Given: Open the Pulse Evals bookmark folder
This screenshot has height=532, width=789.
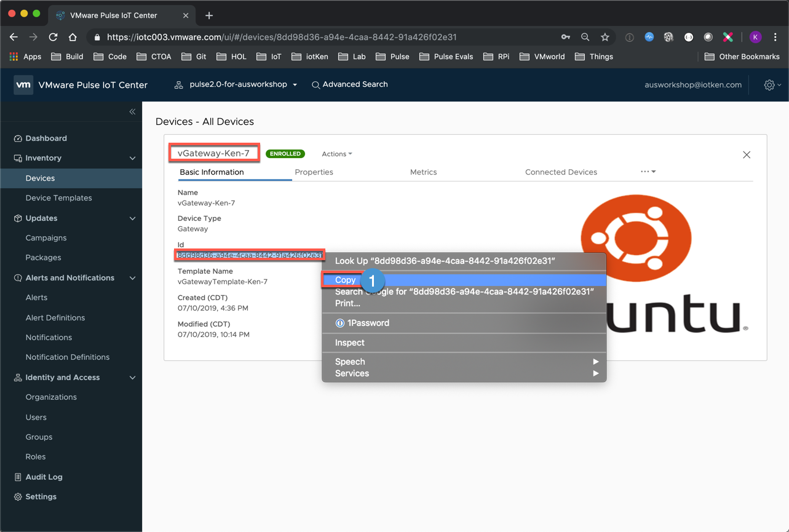Looking at the screenshot, I should coord(446,57).
